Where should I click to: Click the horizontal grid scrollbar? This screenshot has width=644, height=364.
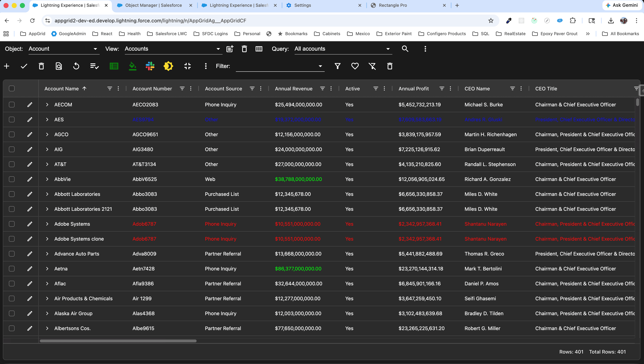tap(118, 341)
